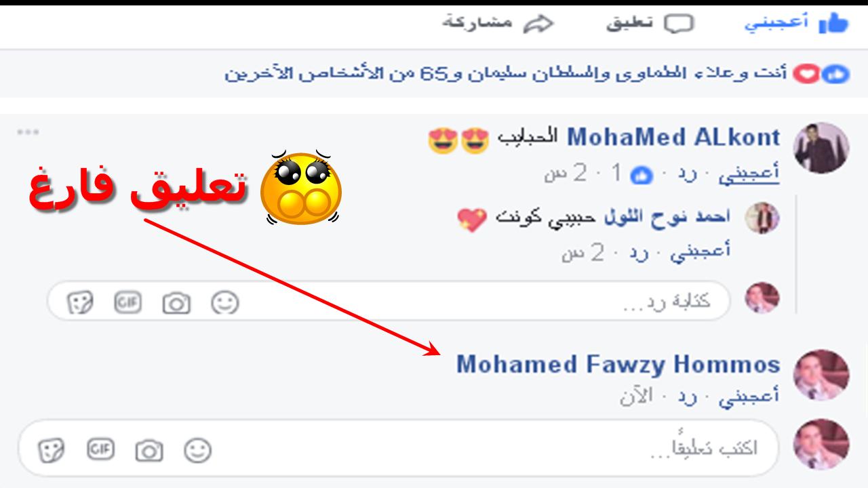
Task: Click the مشاركة share button
Action: point(498,23)
